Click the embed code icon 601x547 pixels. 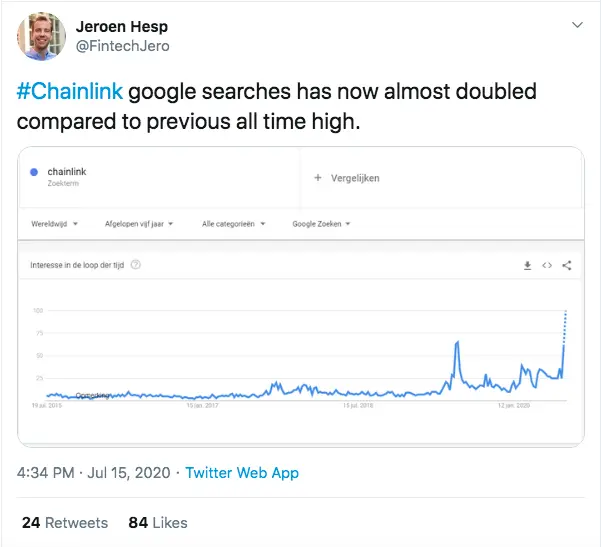coord(547,265)
